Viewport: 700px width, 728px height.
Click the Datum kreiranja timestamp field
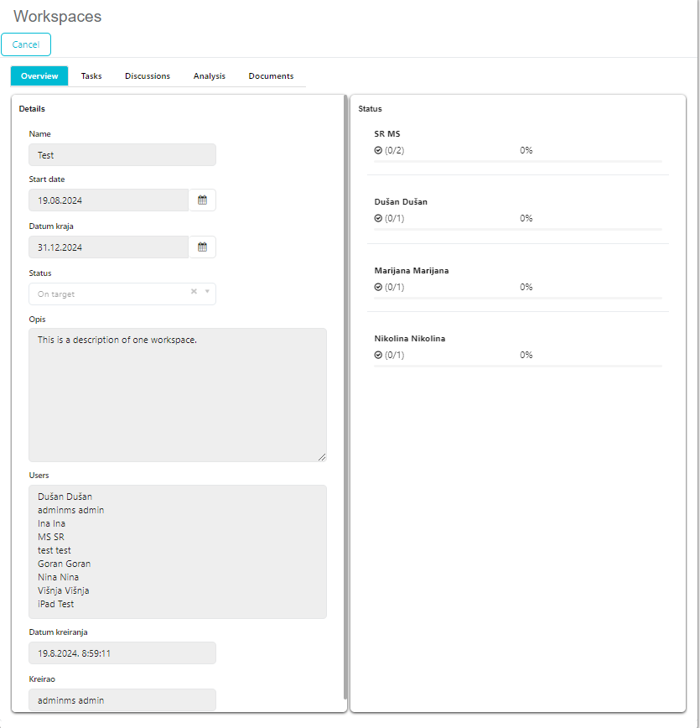pyautogui.click(x=122, y=653)
